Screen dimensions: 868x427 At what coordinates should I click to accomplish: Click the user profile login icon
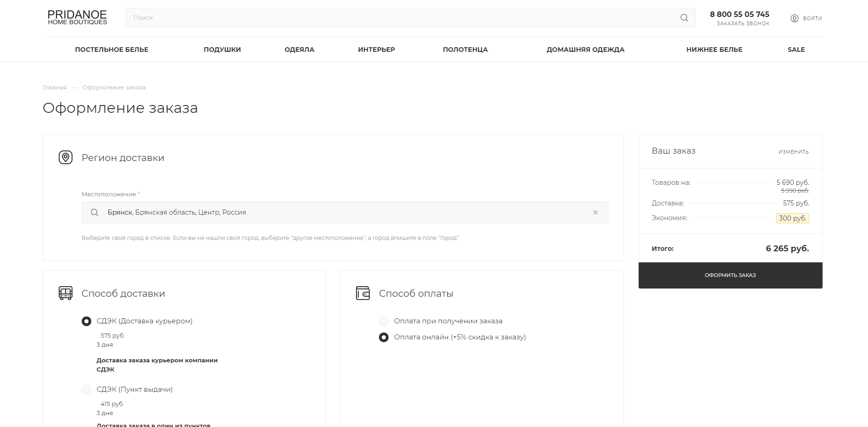coord(794,18)
